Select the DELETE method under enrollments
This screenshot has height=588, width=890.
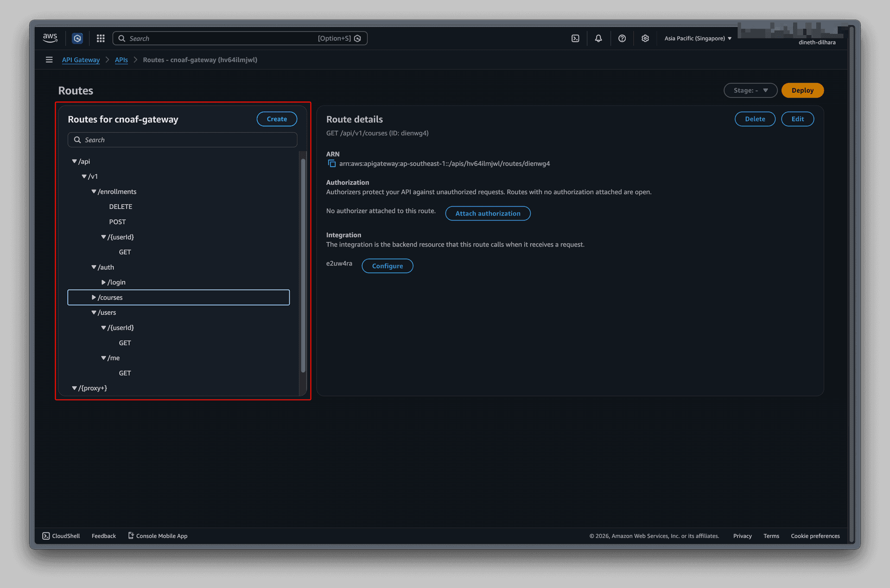coord(121,207)
